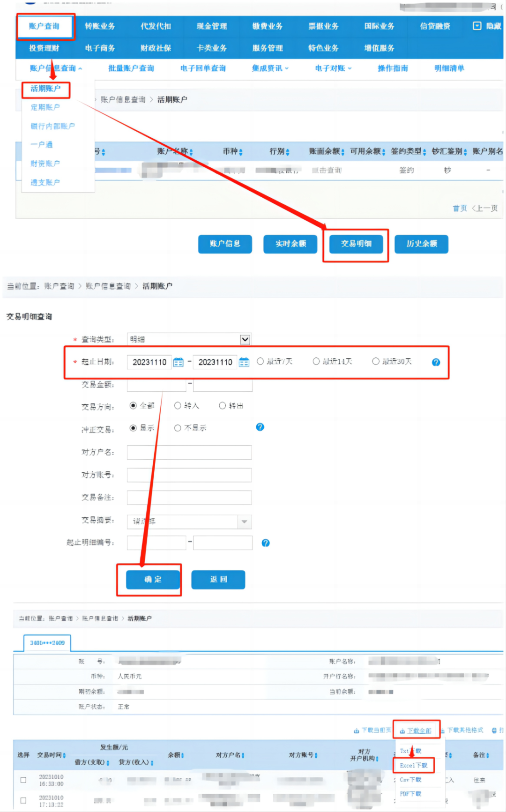Select 全部 for 交易方向

133,406
